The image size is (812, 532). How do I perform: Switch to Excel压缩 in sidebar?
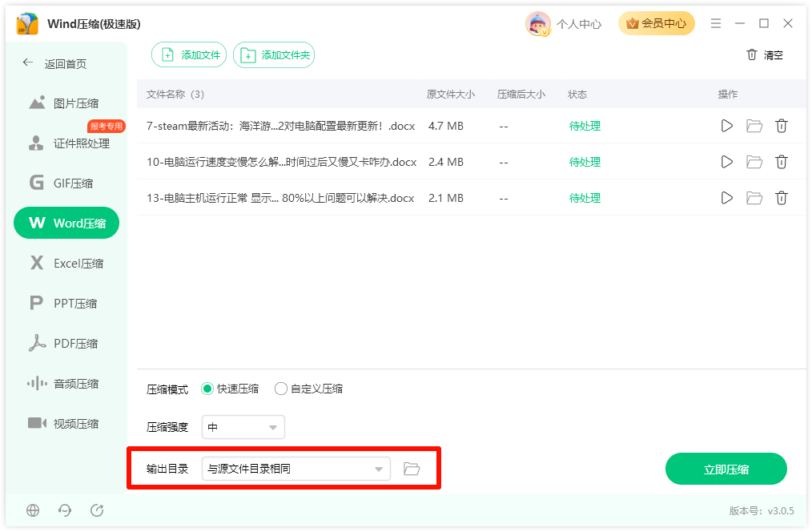pos(66,263)
